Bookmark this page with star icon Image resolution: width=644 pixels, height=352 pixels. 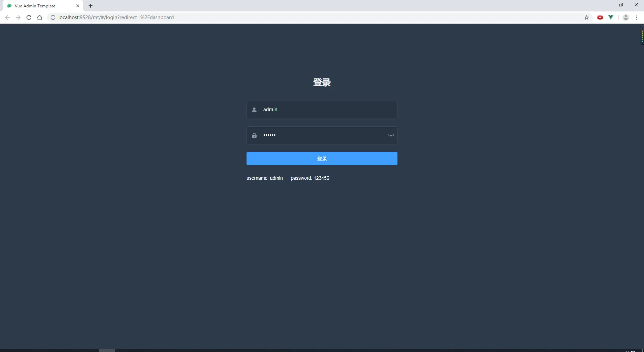tap(587, 17)
